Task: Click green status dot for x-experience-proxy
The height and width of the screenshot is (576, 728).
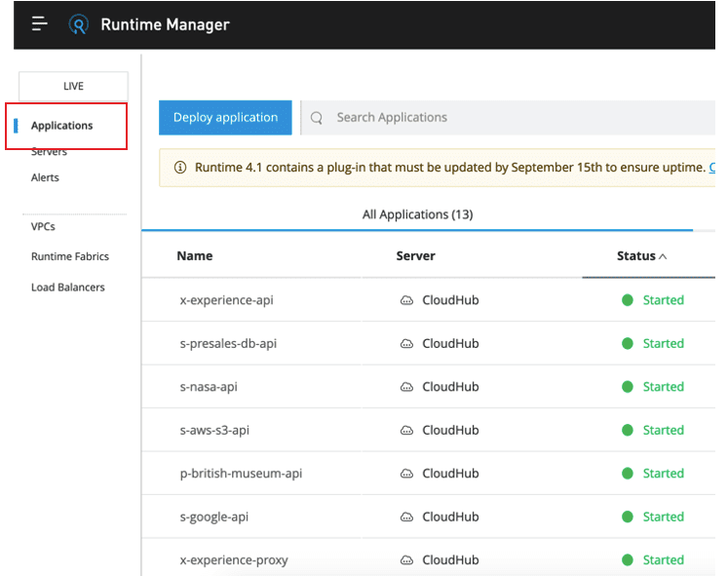Action: [x=628, y=559]
